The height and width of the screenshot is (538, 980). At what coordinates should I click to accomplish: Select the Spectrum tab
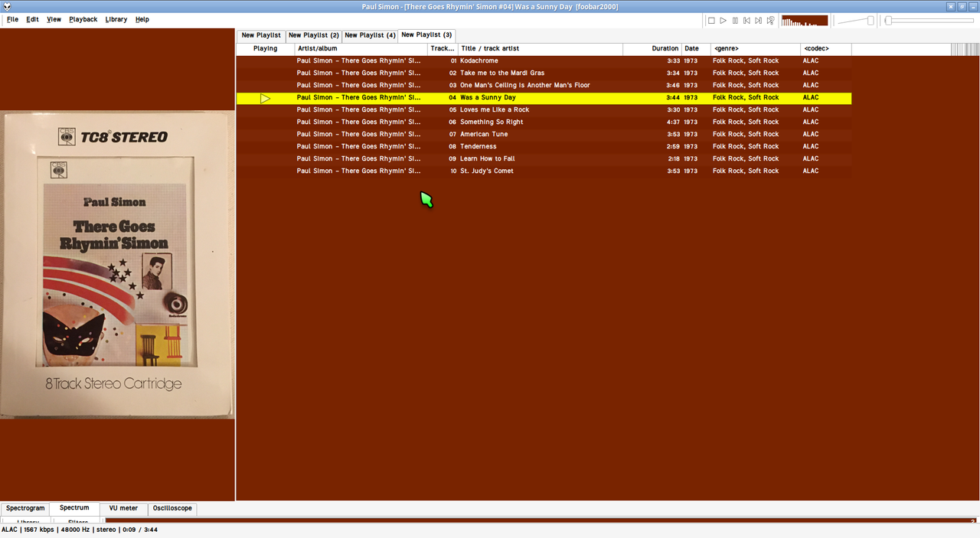click(74, 507)
